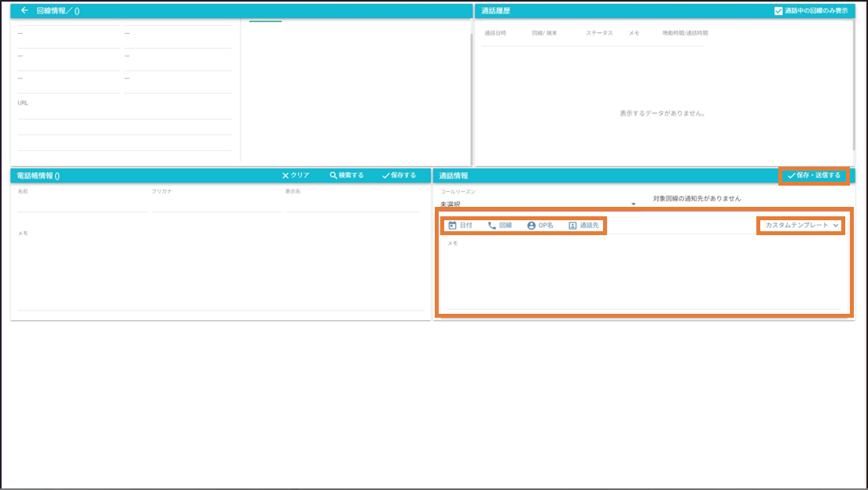Expand the コールリーズン 未選択 dropdown
The height and width of the screenshot is (490, 868).
pos(539,204)
